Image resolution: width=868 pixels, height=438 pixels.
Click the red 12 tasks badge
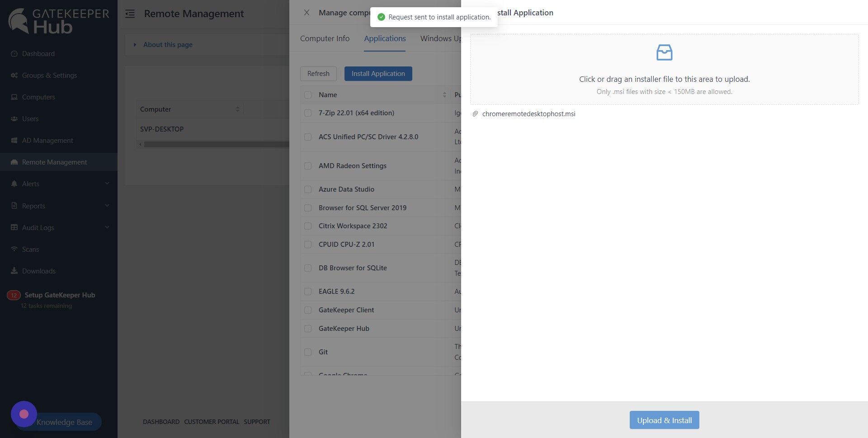(14, 295)
